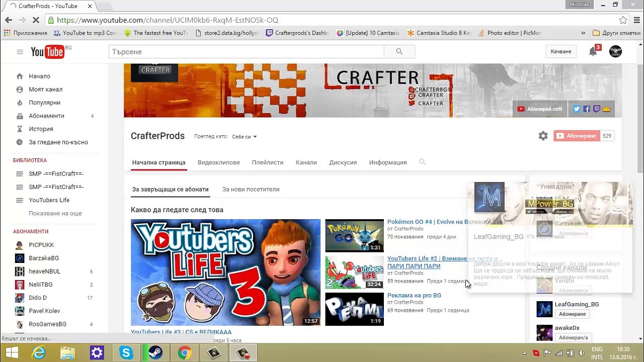
Task: Open the network signal tray icon
Action: 559,353
